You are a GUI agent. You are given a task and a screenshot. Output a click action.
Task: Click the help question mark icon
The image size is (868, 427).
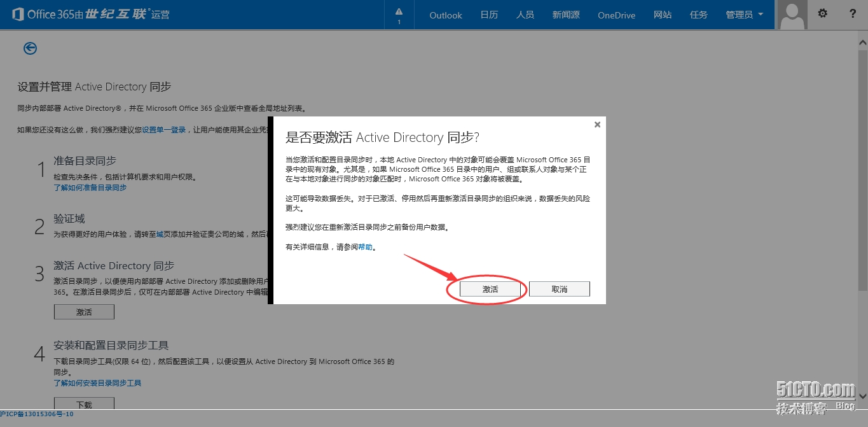853,14
